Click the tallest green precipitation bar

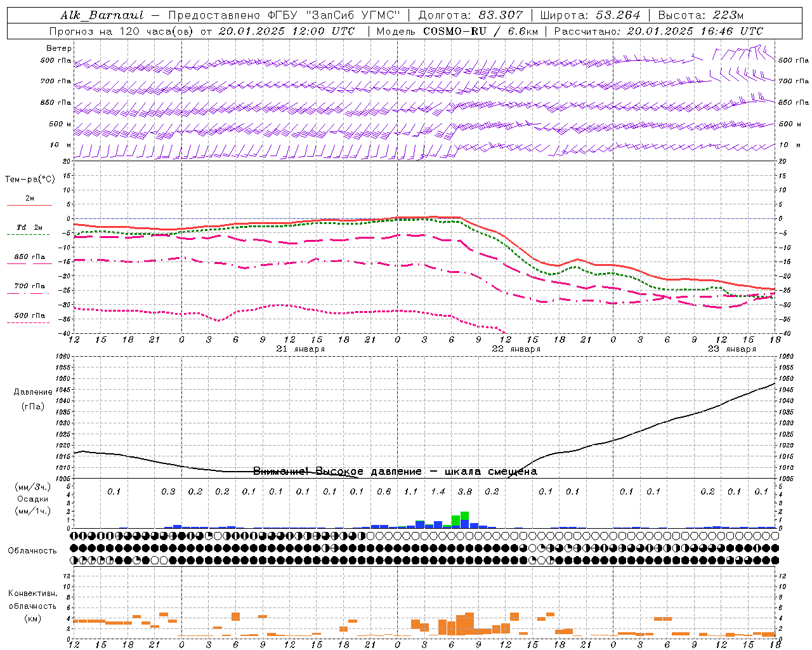click(465, 516)
